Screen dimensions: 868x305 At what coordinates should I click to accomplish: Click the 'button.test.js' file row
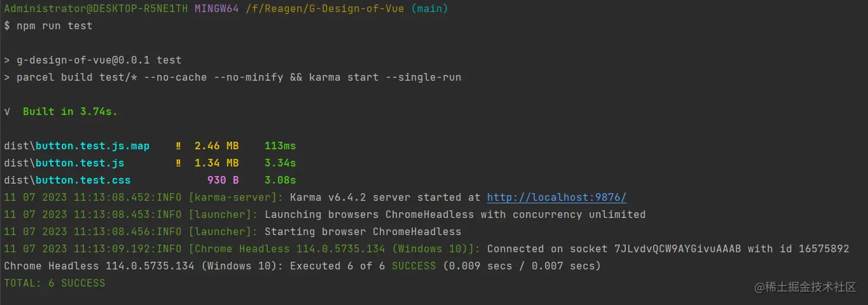(150, 163)
